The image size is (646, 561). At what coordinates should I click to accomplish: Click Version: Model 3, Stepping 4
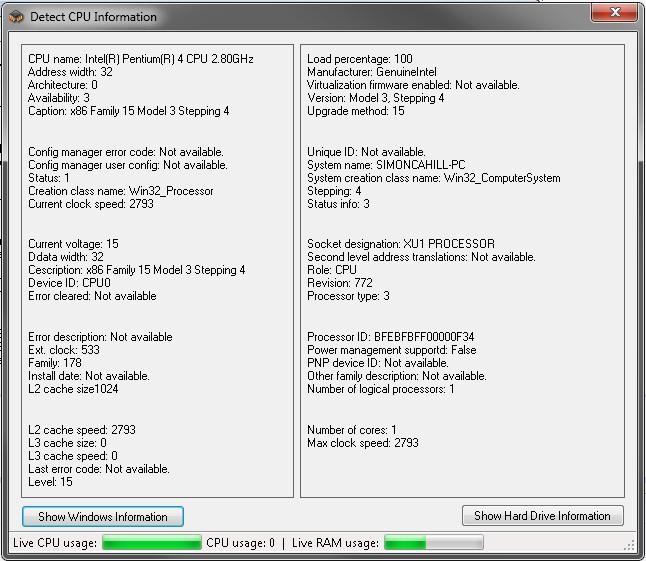pos(375,98)
